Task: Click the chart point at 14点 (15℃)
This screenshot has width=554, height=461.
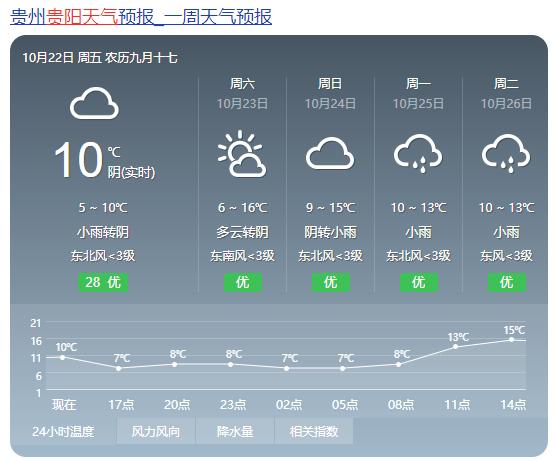Action: (511, 339)
